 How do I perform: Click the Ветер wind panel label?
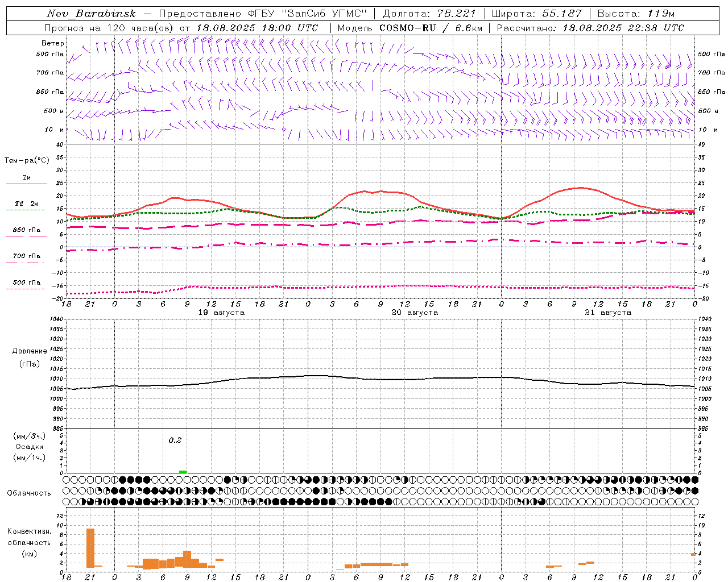pyautogui.click(x=53, y=43)
